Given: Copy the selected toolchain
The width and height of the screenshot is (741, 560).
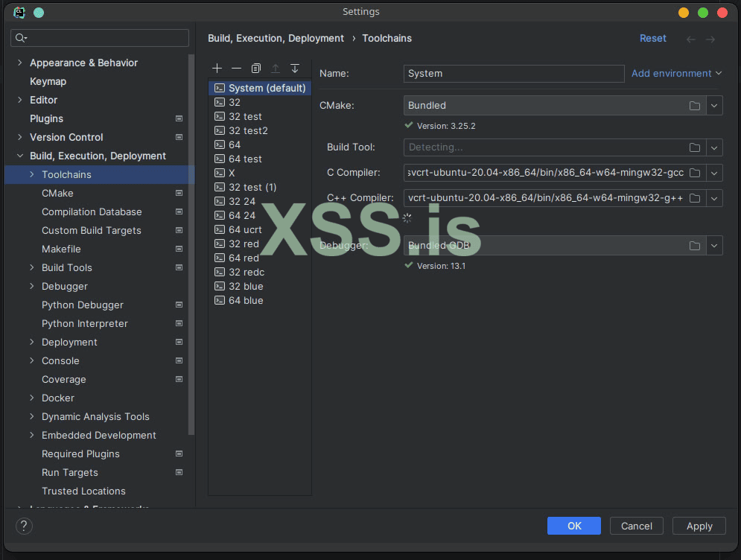Looking at the screenshot, I should pyautogui.click(x=255, y=69).
